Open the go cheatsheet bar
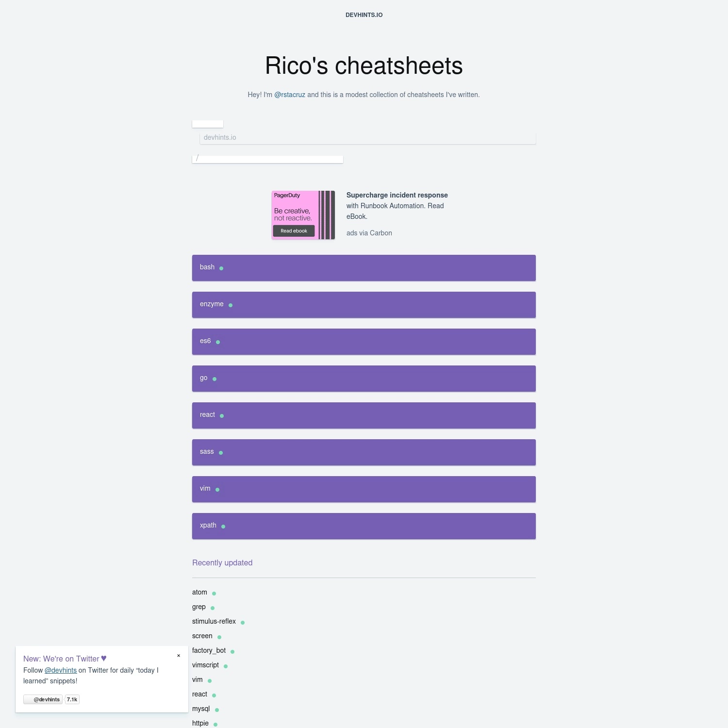 coord(364,379)
